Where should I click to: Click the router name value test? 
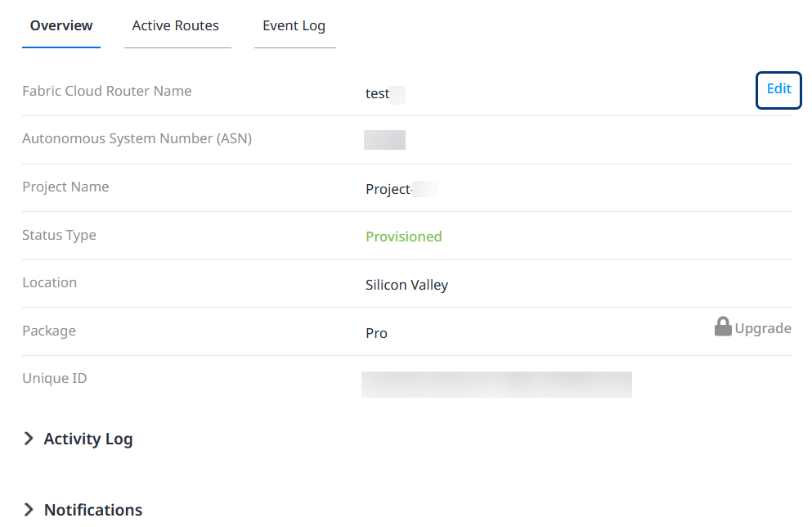click(378, 94)
